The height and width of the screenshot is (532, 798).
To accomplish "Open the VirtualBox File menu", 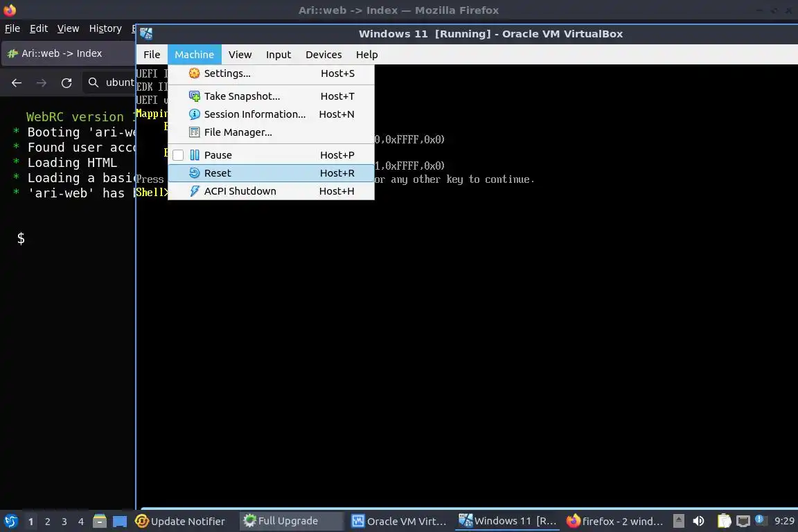I will [x=152, y=55].
